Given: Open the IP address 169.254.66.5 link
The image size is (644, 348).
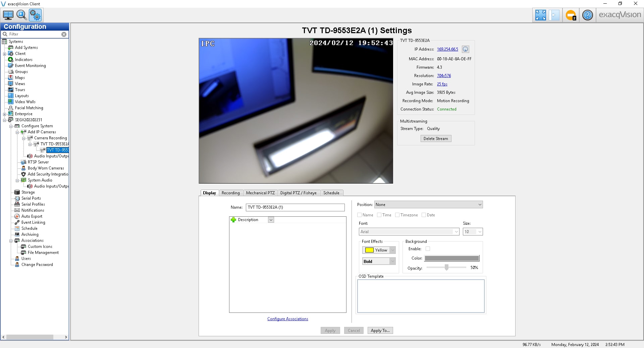Looking at the screenshot, I should (447, 49).
